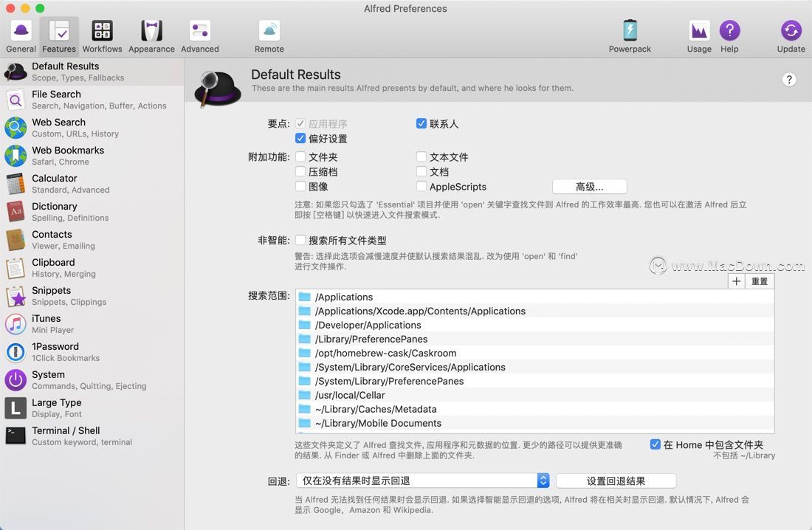812x530 pixels.
Task: Enable the 压缩档 checkbox
Action: 300,171
